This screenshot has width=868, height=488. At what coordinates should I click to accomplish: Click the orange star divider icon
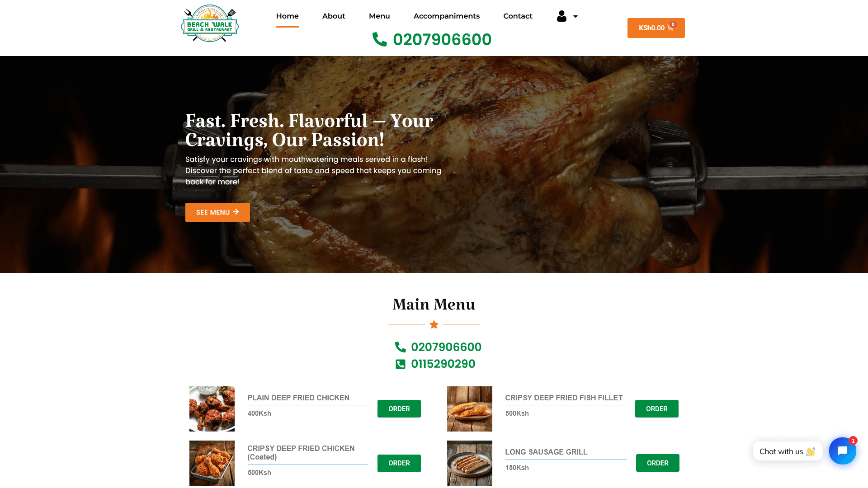tap(434, 324)
